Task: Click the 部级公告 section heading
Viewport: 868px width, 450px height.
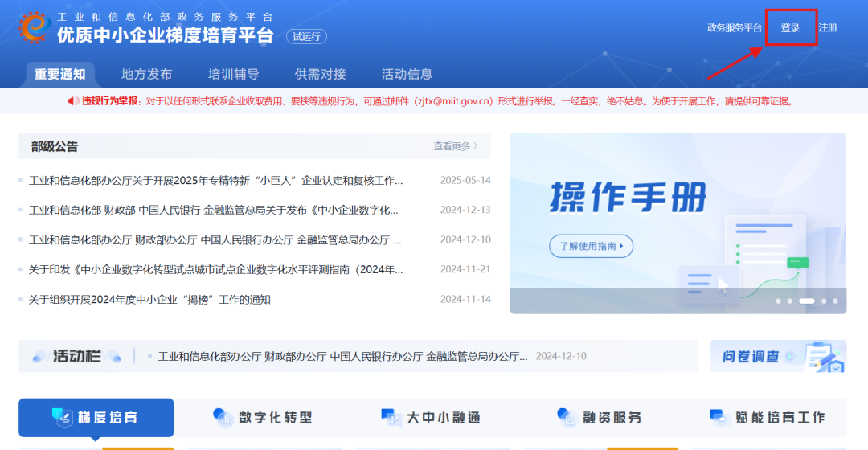Action: coord(55,147)
